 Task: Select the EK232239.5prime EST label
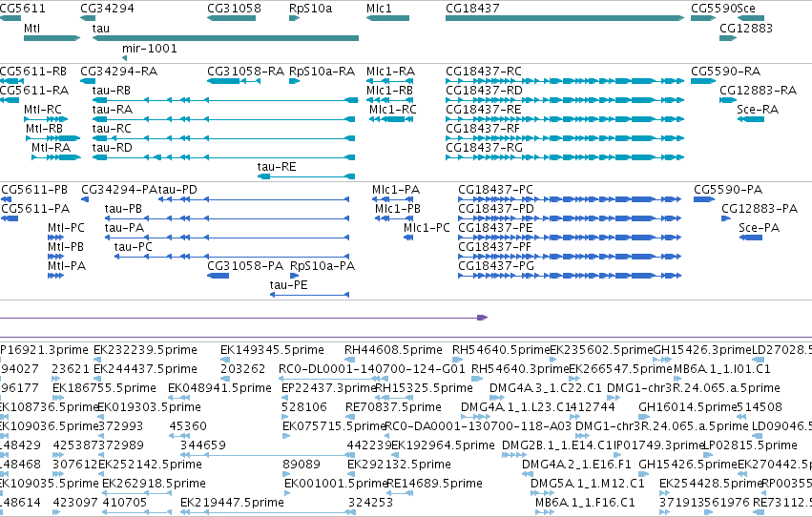pyautogui.click(x=145, y=350)
